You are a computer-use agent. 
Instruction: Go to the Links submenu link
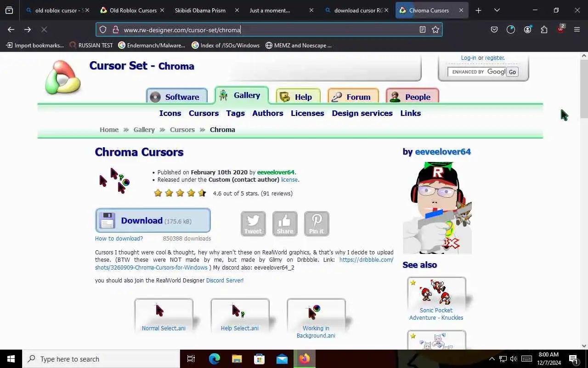coord(411,113)
